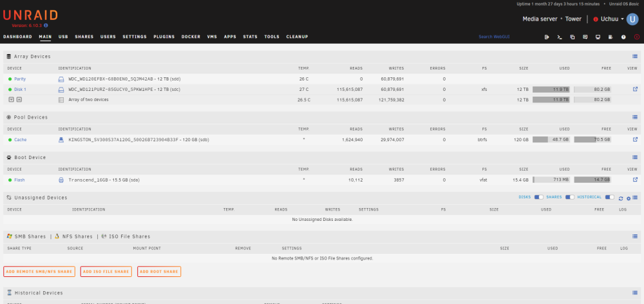
Task: Open the Feedback speech-bubble icon
Action: click(585, 37)
